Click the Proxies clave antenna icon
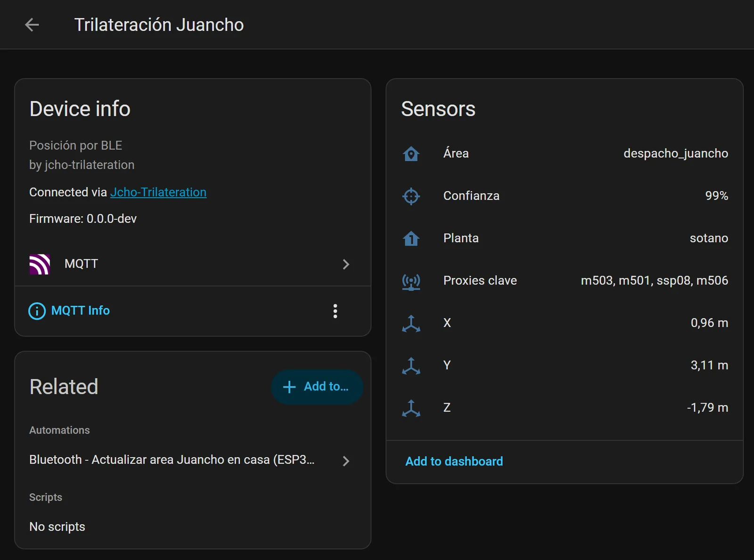 (411, 281)
